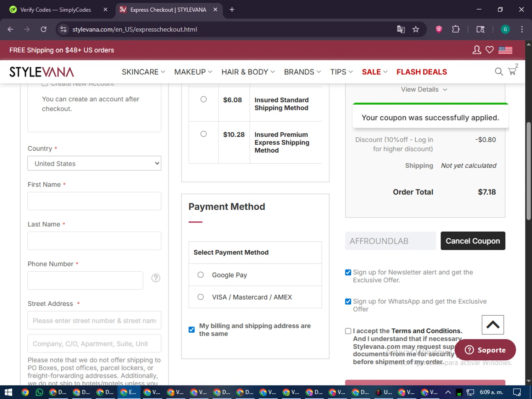Open the taskbar notification center icon

tap(517, 392)
